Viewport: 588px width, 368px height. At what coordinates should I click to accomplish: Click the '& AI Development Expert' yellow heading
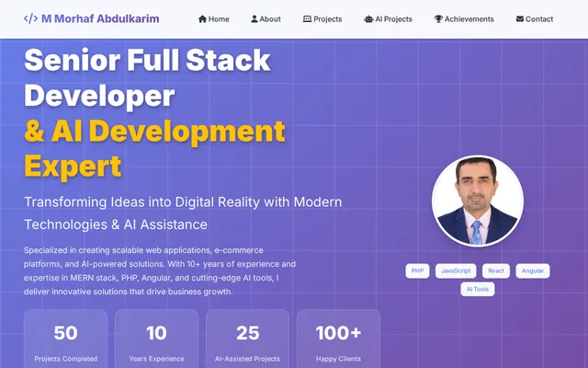[x=155, y=149]
